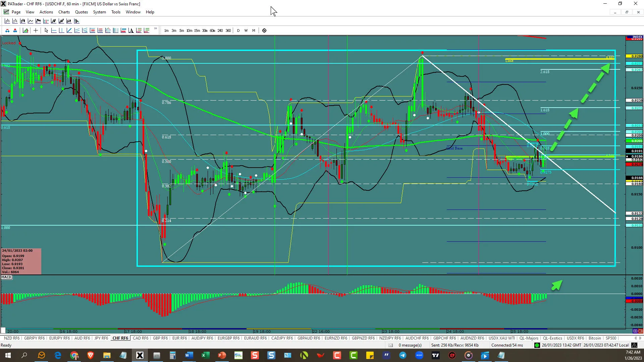
Task: Expand hidden drawing tools with the chevron
Action: coord(156,29)
